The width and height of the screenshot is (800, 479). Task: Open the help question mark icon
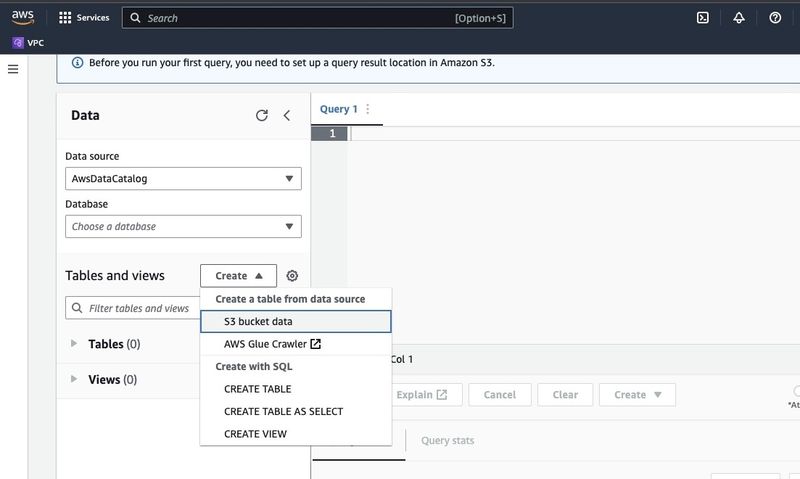(x=775, y=18)
